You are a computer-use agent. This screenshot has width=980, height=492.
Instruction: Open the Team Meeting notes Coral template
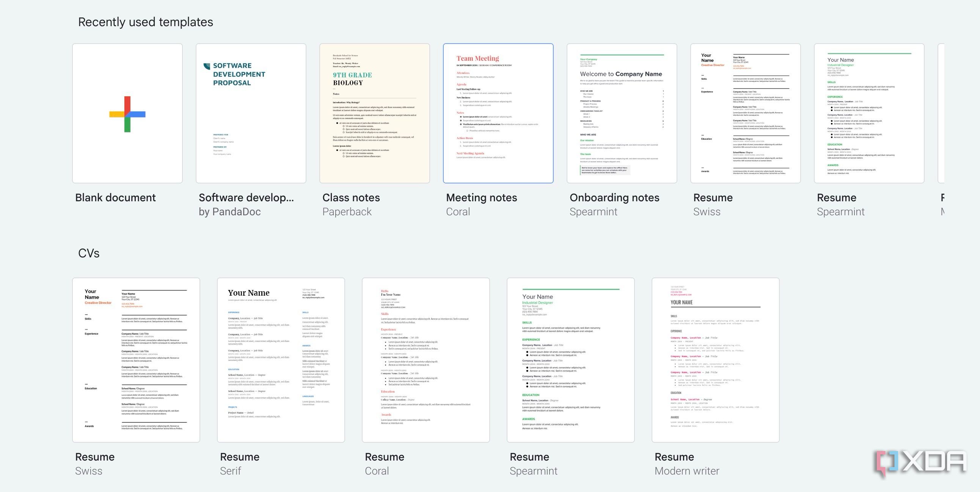pyautogui.click(x=498, y=113)
